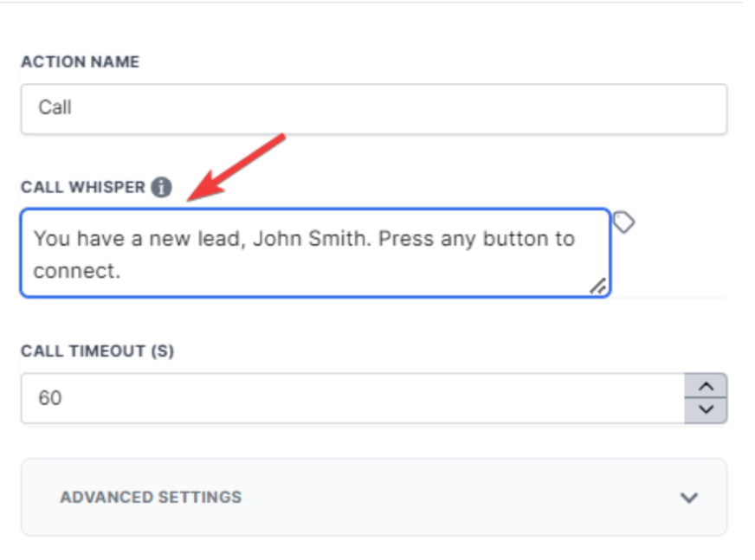This screenshot has width=755, height=560.
Task: Click the CALL TIMEOUT (S) label
Action: [x=97, y=351]
